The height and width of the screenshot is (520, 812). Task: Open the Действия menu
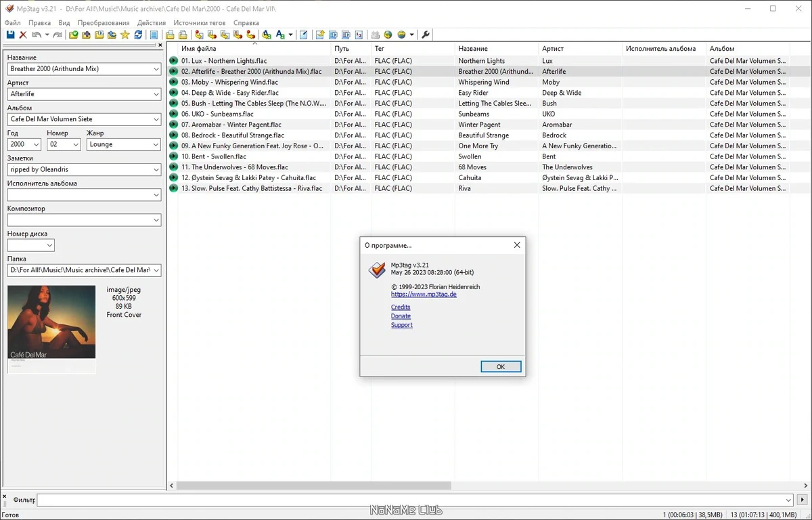pos(152,23)
